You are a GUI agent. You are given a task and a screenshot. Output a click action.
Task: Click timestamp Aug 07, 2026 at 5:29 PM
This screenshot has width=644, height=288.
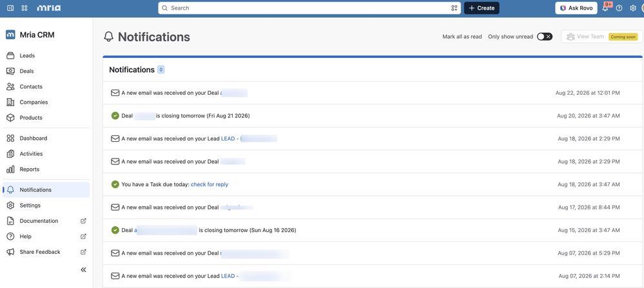589,253
